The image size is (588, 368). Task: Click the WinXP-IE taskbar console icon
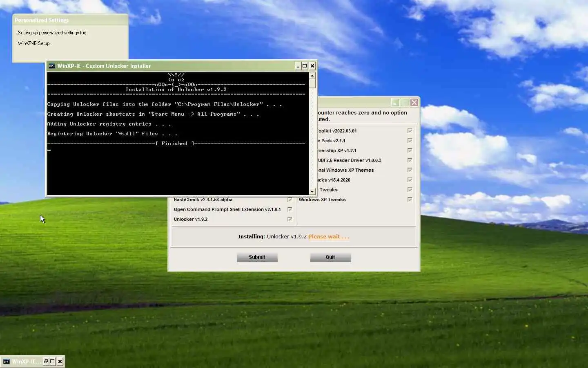tap(6, 361)
